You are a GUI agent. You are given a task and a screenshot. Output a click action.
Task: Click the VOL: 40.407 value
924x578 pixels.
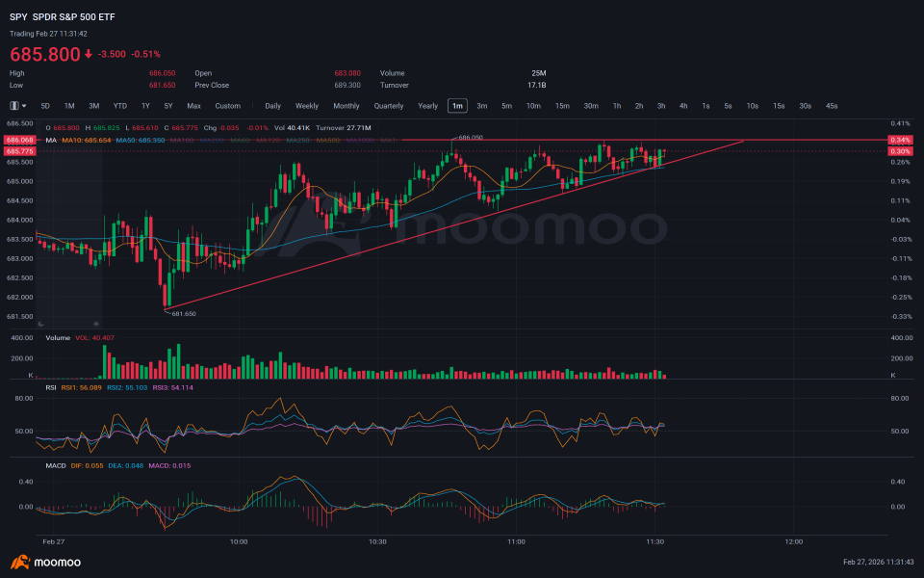(x=95, y=338)
